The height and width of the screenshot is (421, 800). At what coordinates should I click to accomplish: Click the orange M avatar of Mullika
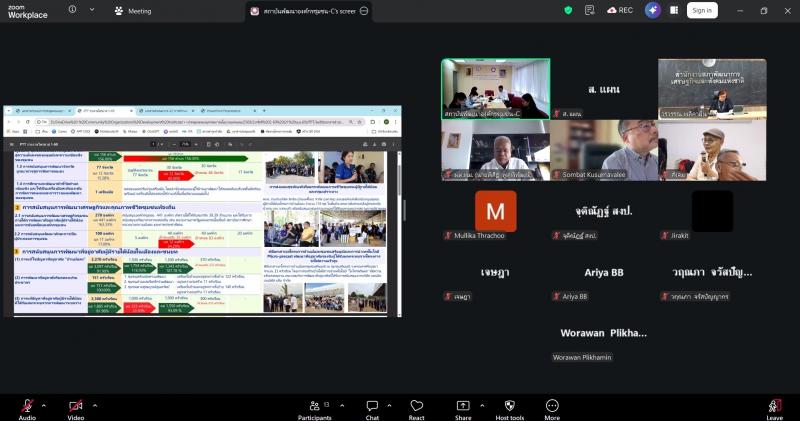[x=495, y=211]
